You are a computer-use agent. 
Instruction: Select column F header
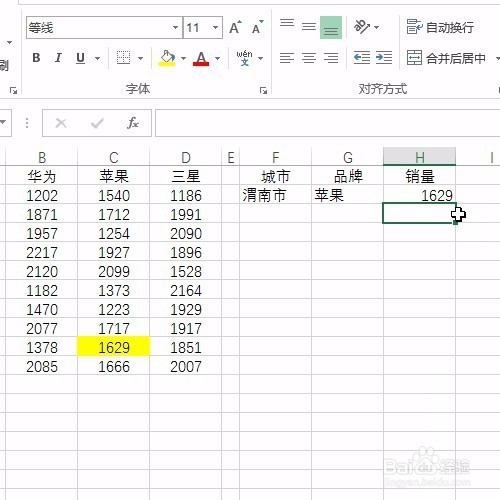(276, 157)
